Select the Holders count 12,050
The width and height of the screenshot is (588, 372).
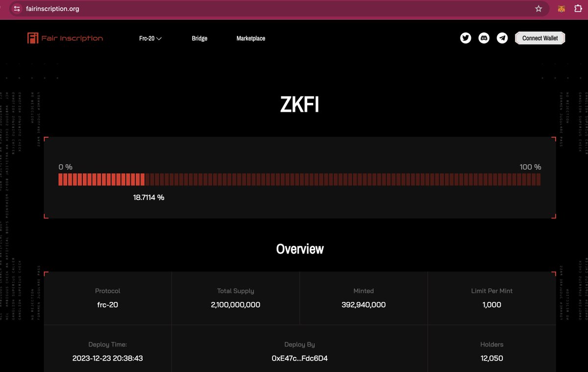tap(491, 358)
